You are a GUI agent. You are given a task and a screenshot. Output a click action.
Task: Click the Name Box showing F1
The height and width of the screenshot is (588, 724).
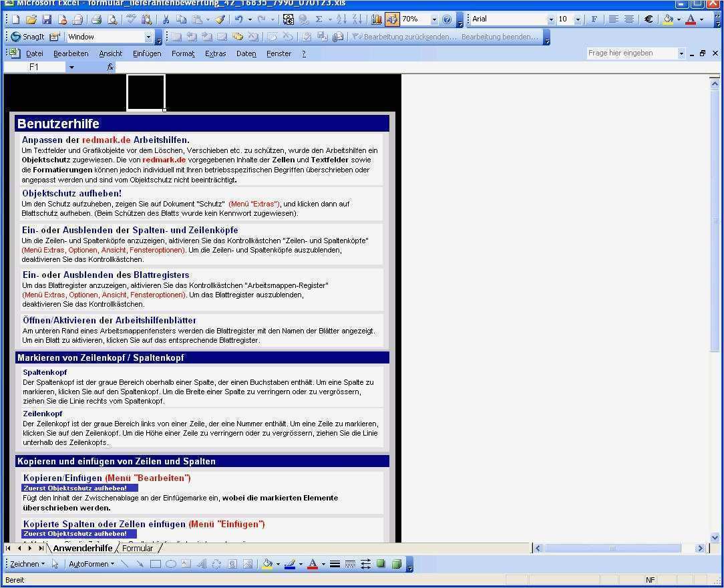[34, 67]
